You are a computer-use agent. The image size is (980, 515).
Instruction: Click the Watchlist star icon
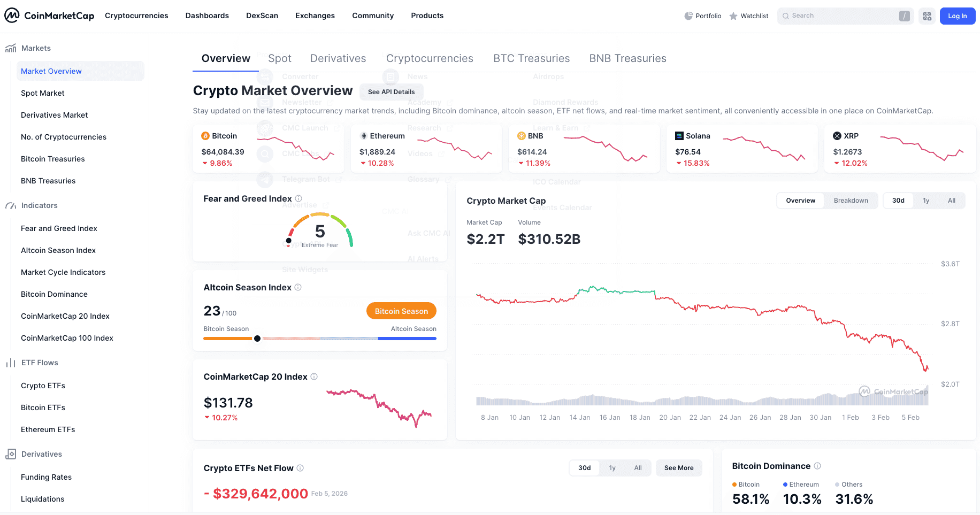tap(733, 16)
